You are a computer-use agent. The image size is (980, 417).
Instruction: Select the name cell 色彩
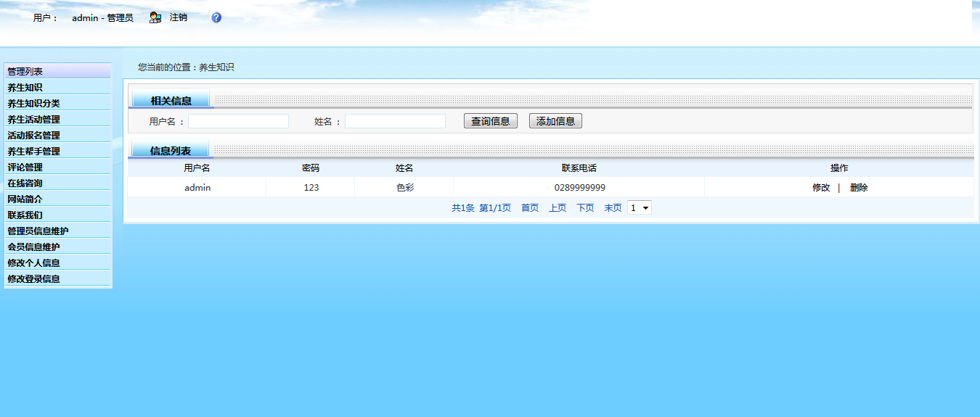pos(404,187)
